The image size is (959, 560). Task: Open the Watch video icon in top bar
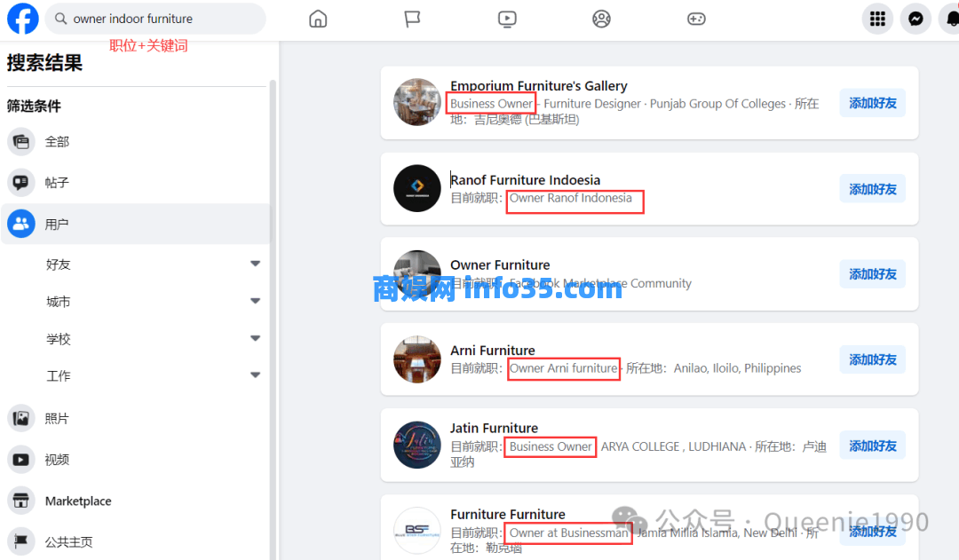(x=507, y=19)
